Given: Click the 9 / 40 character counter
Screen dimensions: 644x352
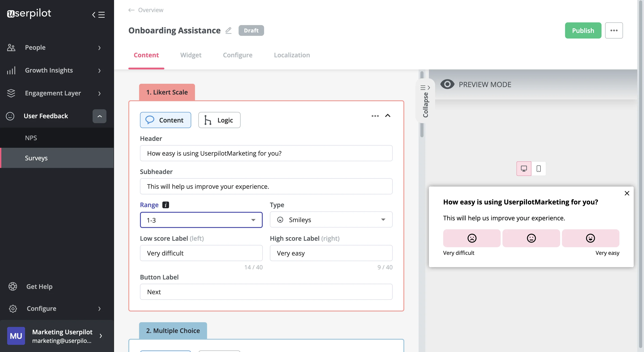Looking at the screenshot, I should click(385, 267).
